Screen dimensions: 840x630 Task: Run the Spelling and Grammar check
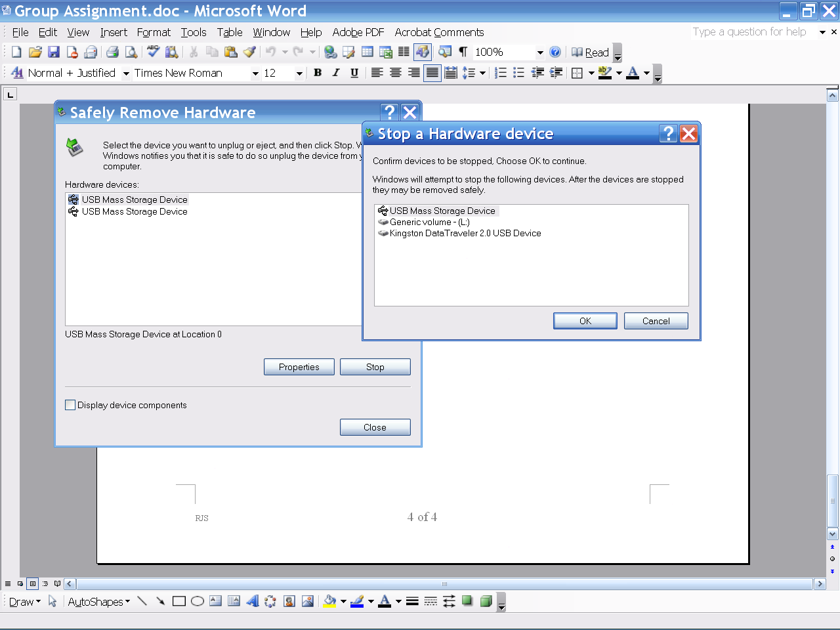[153, 52]
